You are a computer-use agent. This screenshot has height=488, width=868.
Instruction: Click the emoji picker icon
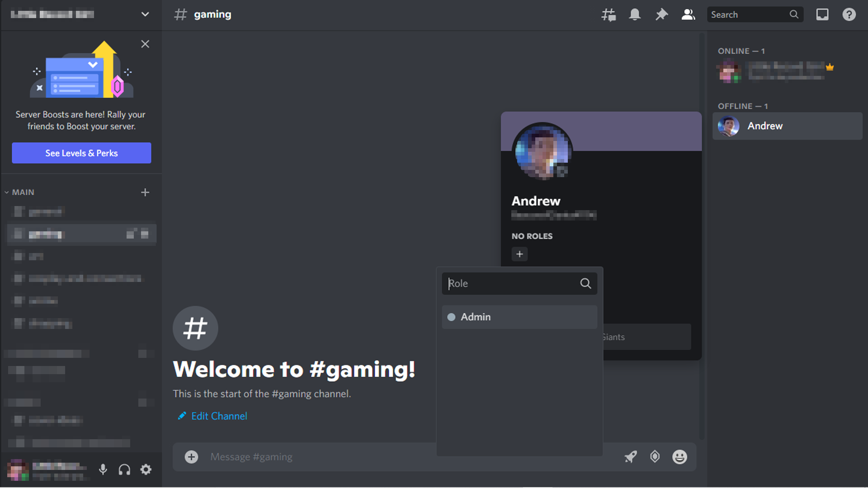[x=679, y=456]
